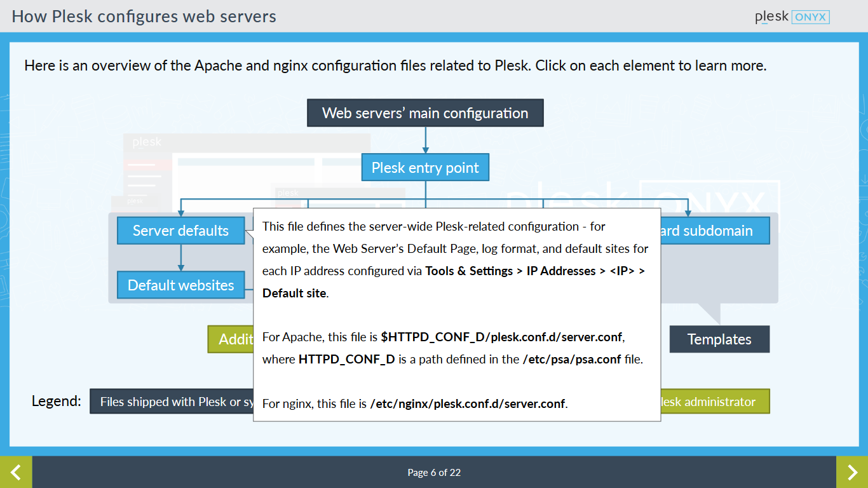868x488 pixels.
Task: Click the overview instruction sentence at top
Action: tap(395, 65)
